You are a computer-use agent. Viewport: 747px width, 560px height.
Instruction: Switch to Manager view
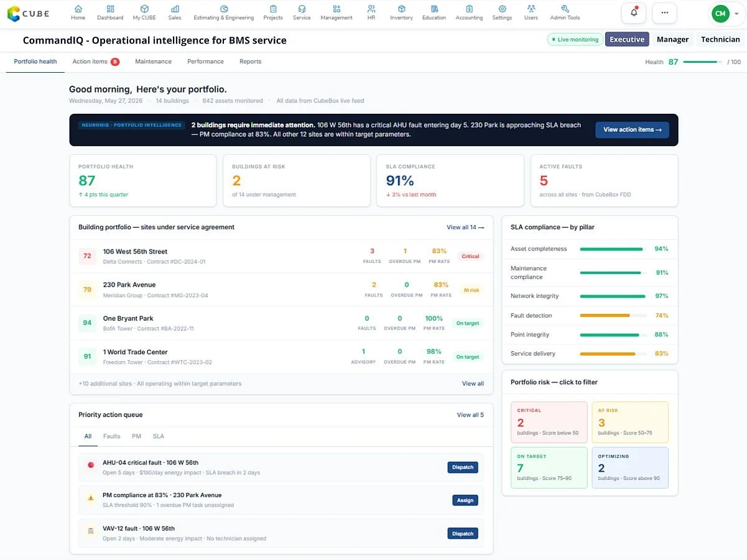click(672, 39)
